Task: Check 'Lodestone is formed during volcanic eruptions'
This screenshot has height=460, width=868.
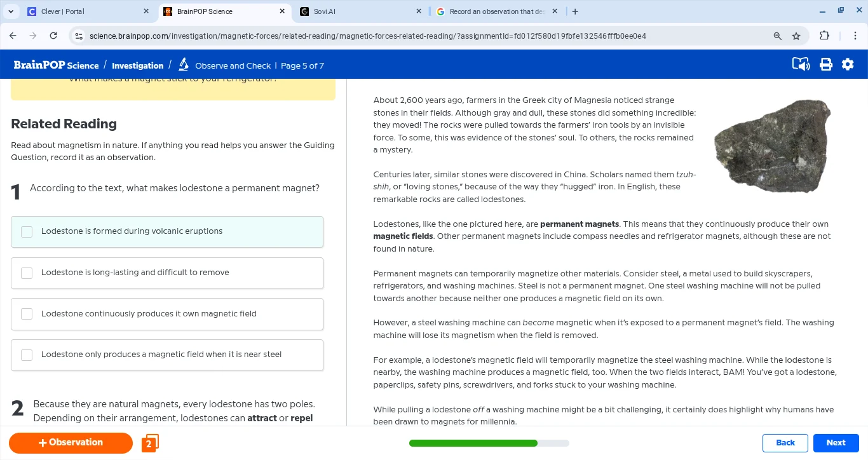Action: click(x=27, y=232)
